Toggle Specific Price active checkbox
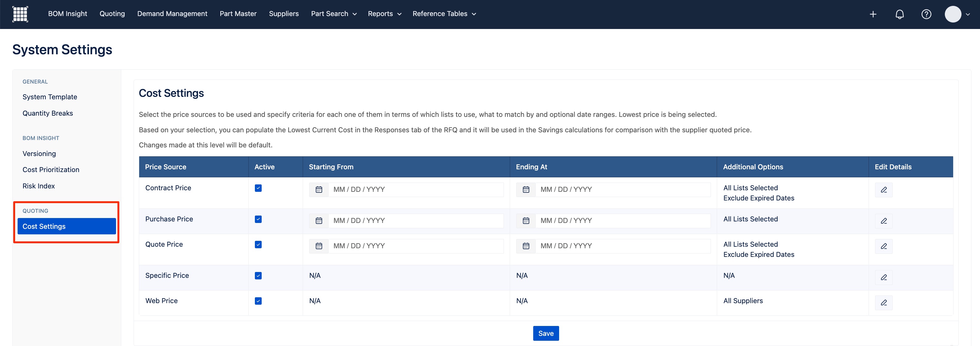This screenshot has width=980, height=346. coord(258,276)
